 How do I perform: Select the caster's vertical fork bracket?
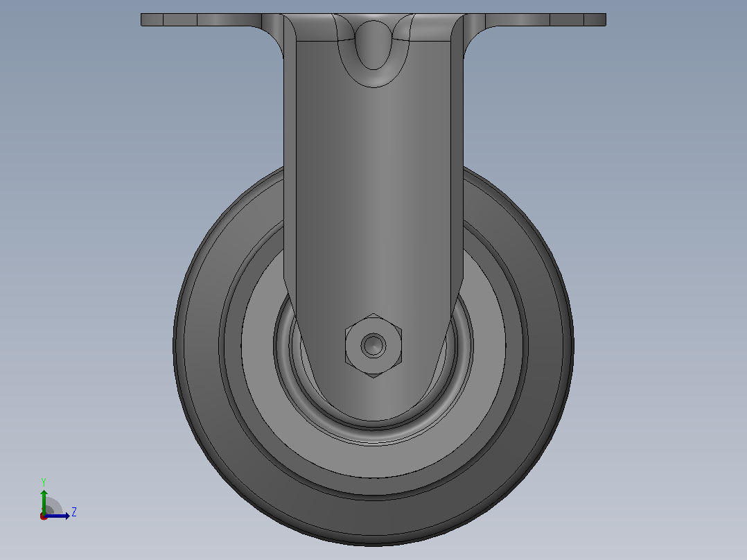[373, 219]
